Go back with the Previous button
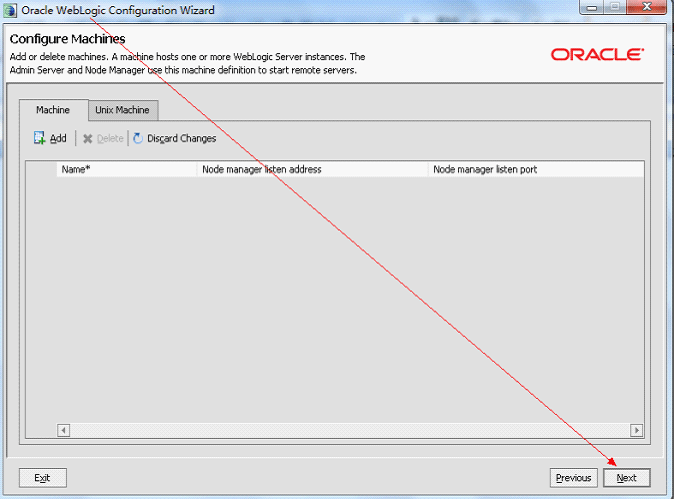This screenshot has height=499, width=674. (573, 478)
